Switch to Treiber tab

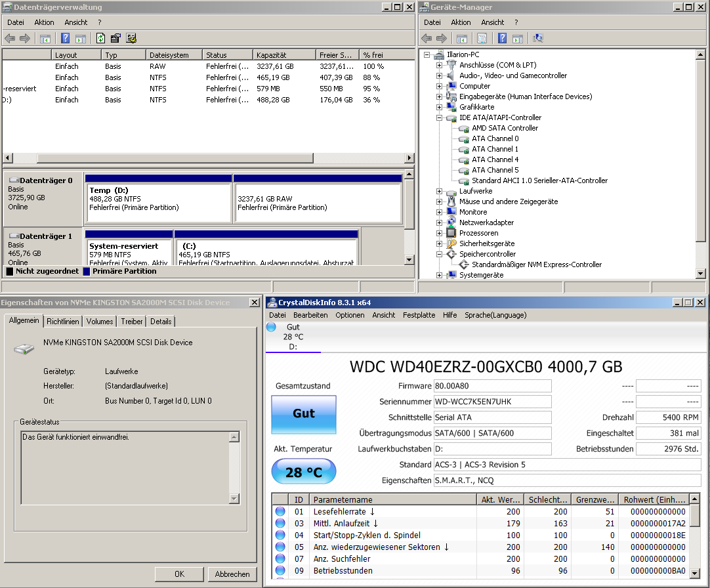(132, 321)
